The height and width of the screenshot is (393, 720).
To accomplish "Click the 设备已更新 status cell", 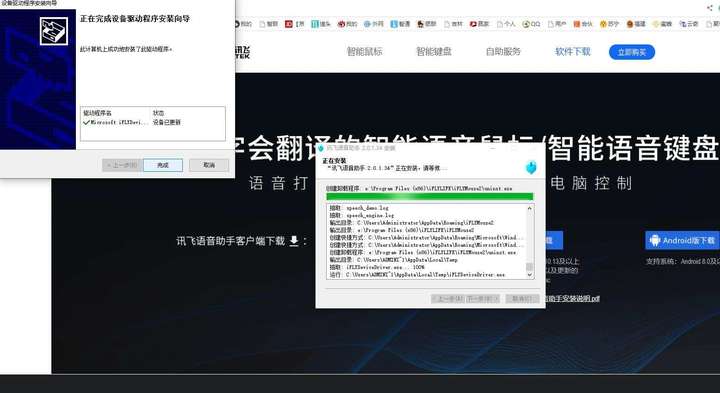I will [167, 123].
